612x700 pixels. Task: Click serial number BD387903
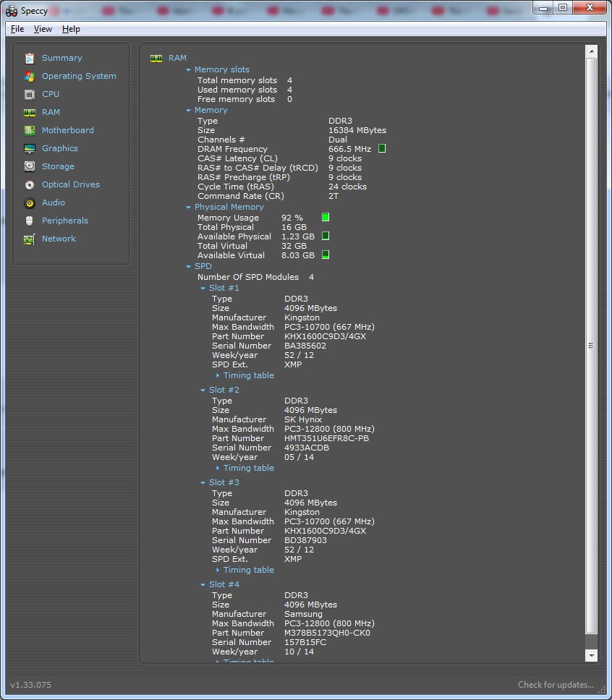pos(305,541)
